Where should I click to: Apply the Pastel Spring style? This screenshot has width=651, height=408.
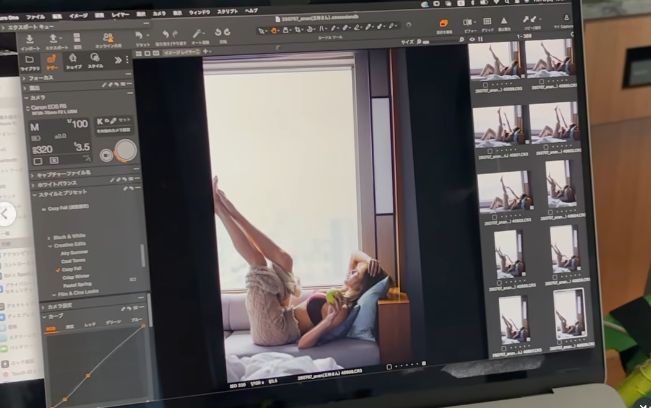pos(77,285)
